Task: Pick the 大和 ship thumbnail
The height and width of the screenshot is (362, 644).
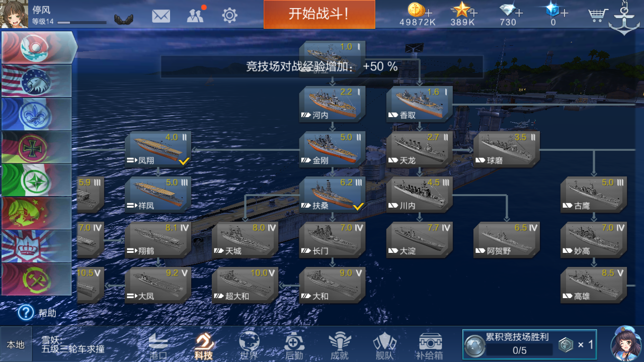Action: point(333,285)
